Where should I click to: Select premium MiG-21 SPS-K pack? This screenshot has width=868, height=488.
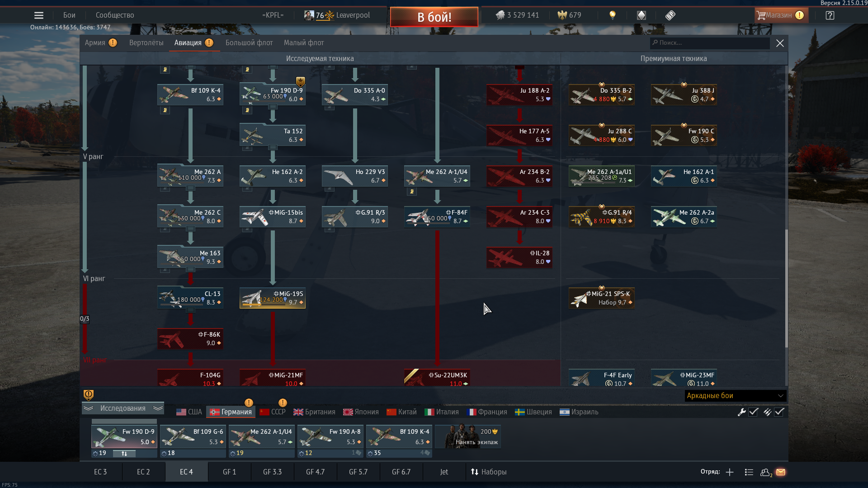(602, 298)
